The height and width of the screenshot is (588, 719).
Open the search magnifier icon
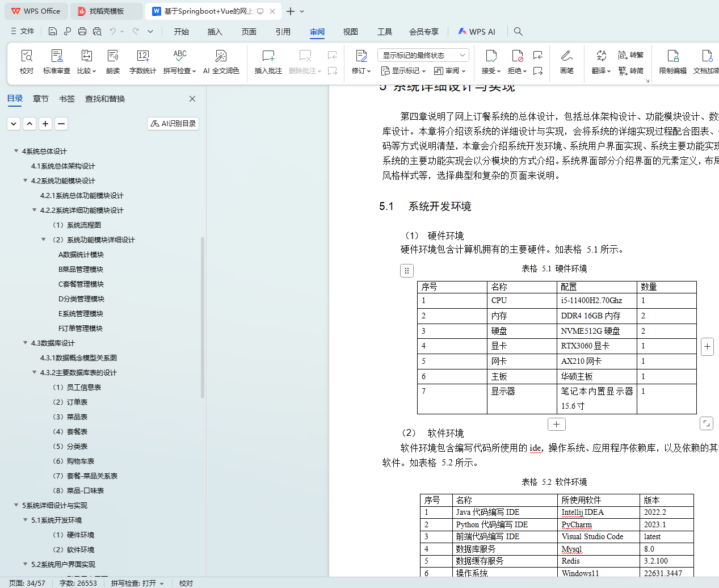(x=518, y=32)
